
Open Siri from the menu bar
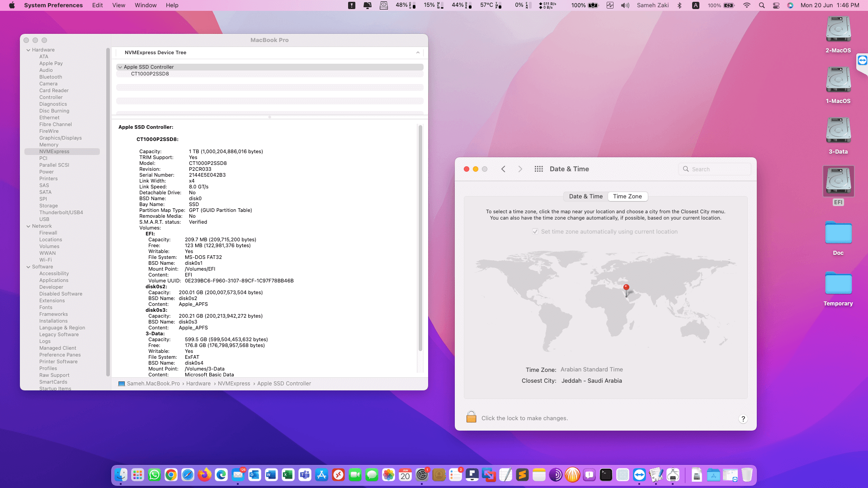point(790,5)
